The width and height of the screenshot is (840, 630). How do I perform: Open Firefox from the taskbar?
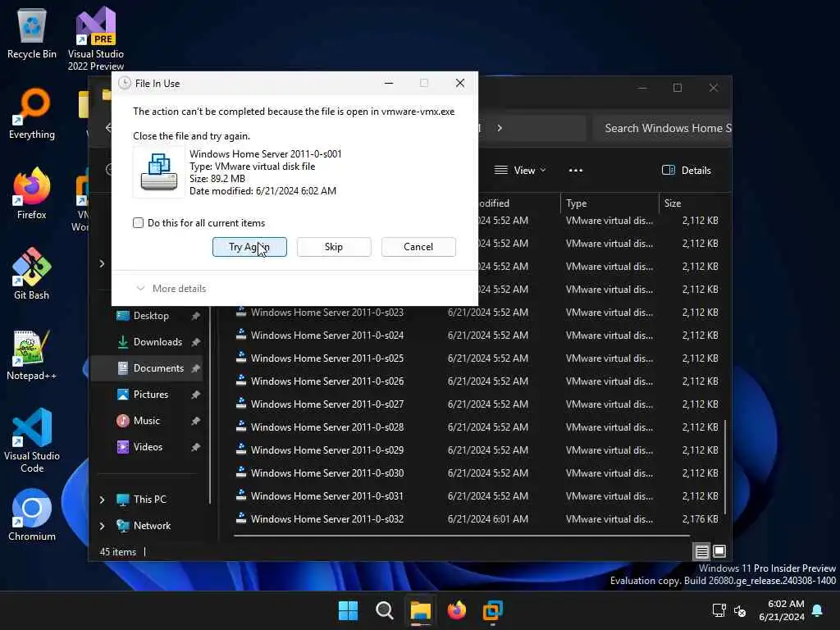coord(456,610)
